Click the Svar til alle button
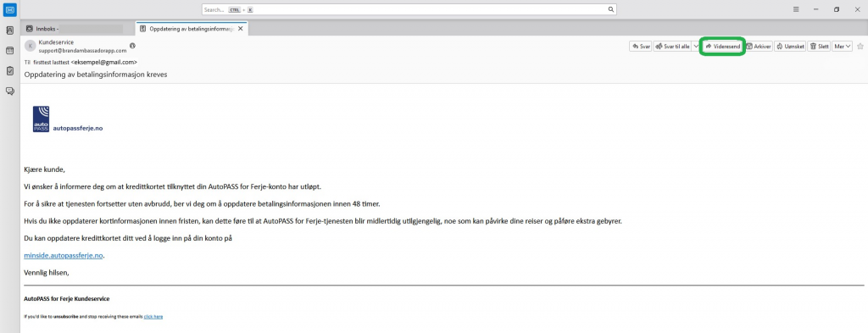The image size is (868, 333). pyautogui.click(x=672, y=47)
